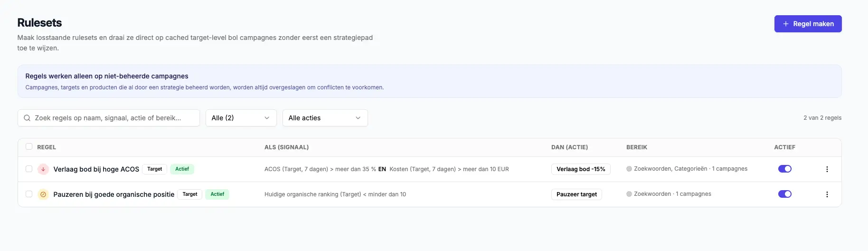This screenshot has height=251, width=868.
Task: Click the Verlaag bod -15% action badge
Action: pyautogui.click(x=581, y=169)
